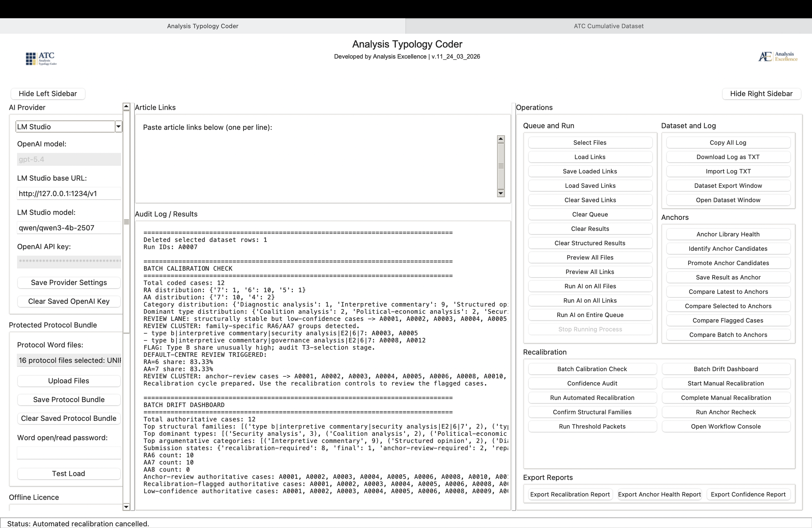Clear the saved OpenAI key
The width and height of the screenshot is (812, 528).
[69, 301]
